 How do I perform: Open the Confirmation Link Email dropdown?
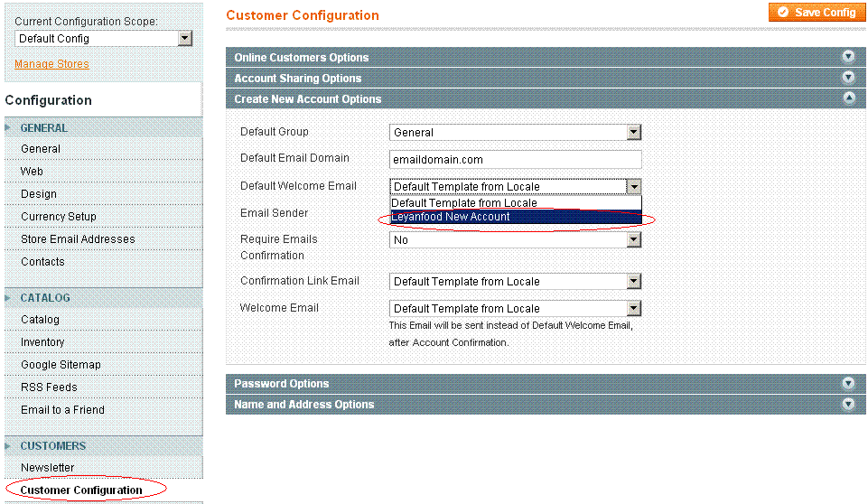(516, 281)
